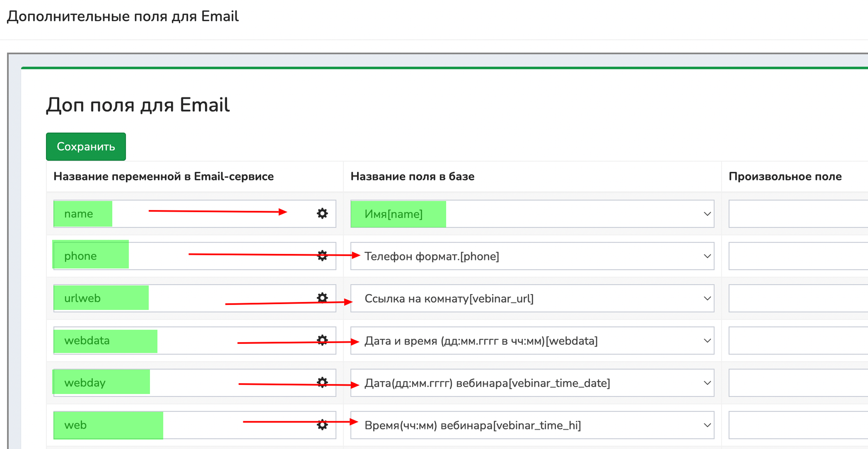Open gear settings for the webday variable
The width and height of the screenshot is (868, 449).
[322, 382]
